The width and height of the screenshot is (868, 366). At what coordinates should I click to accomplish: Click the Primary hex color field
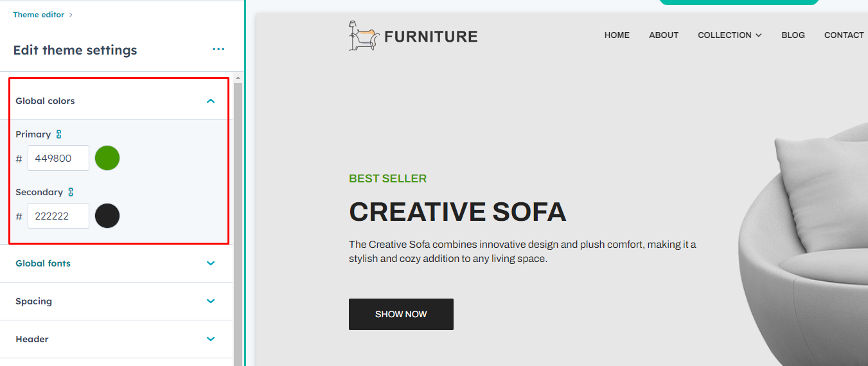58,158
